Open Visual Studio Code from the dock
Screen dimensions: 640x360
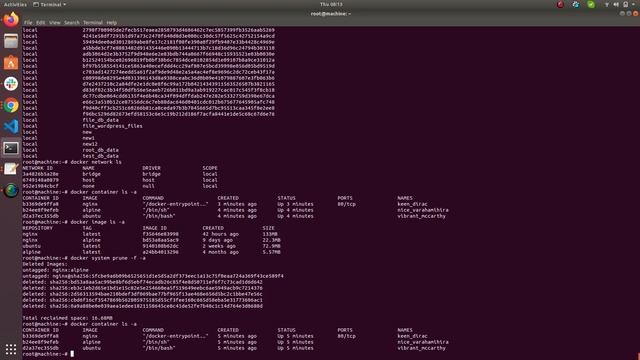coord(11,127)
